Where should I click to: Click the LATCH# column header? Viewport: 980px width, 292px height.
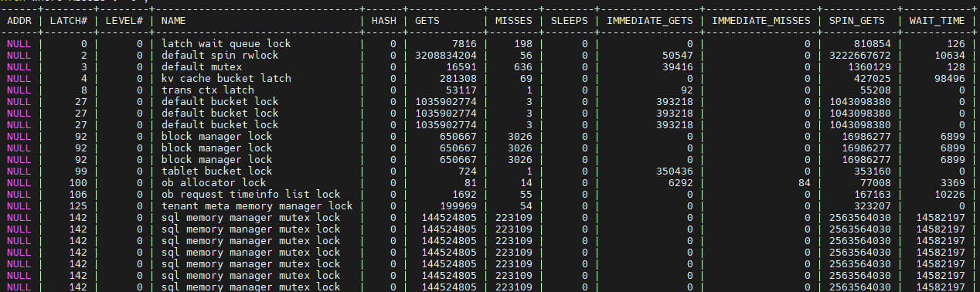pyautogui.click(x=68, y=20)
